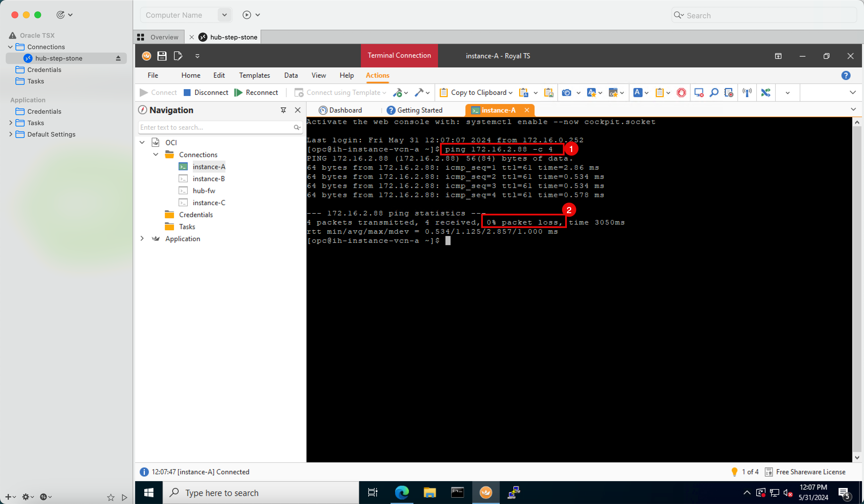
Task: Click the search magnifier icon in toolbar
Action: pos(715,92)
